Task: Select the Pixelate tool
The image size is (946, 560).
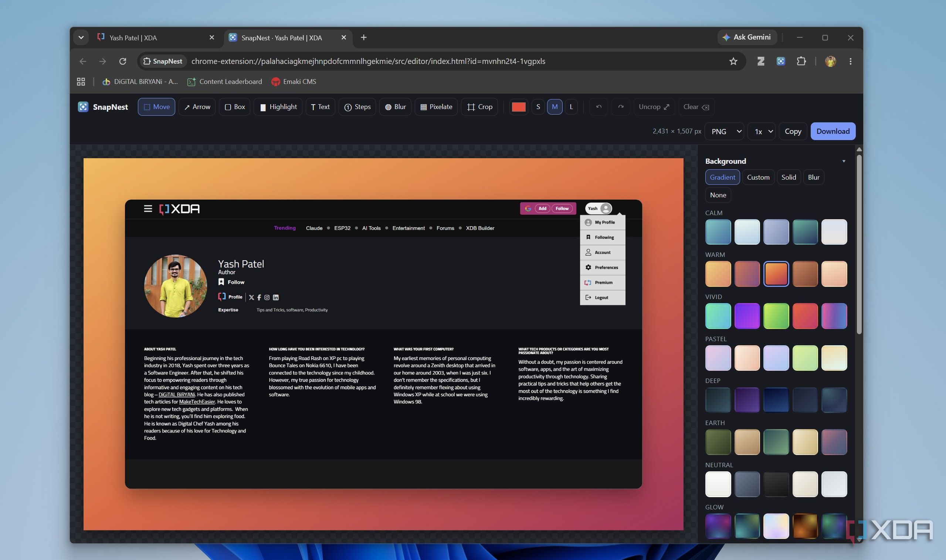Action: pos(436,107)
